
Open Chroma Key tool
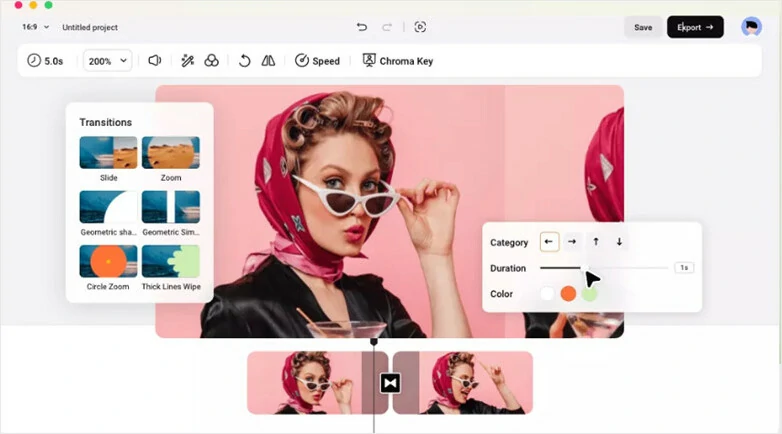pyautogui.click(x=397, y=61)
